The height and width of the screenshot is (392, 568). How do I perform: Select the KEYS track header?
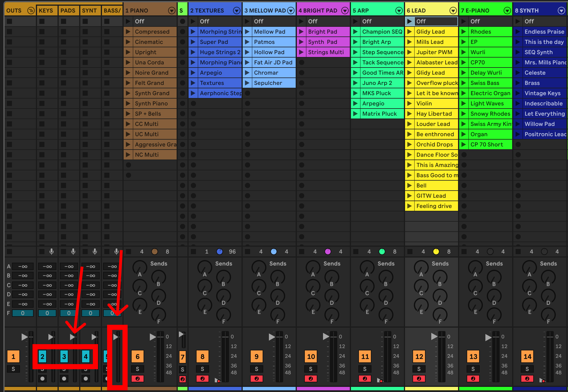click(46, 11)
